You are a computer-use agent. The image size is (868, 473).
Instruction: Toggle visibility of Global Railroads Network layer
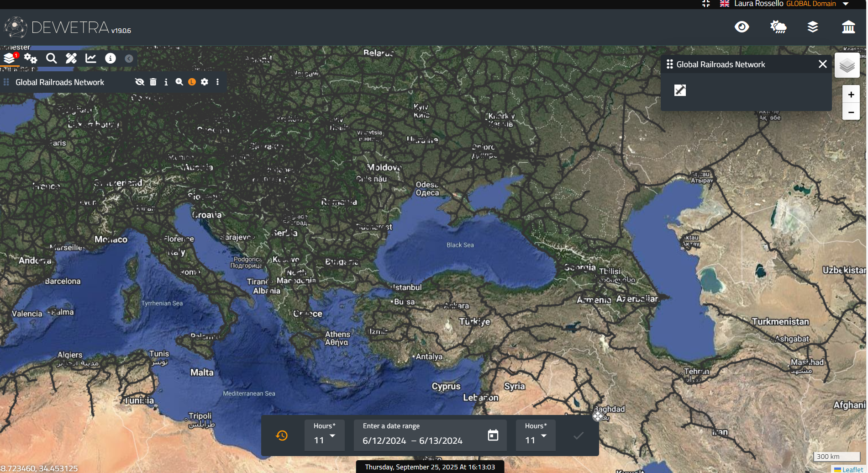click(x=140, y=82)
